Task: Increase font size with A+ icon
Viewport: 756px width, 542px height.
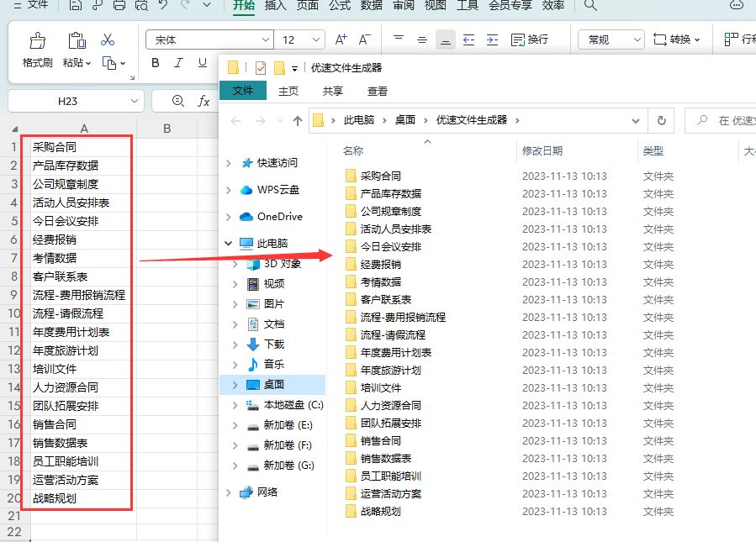Action: (x=341, y=39)
